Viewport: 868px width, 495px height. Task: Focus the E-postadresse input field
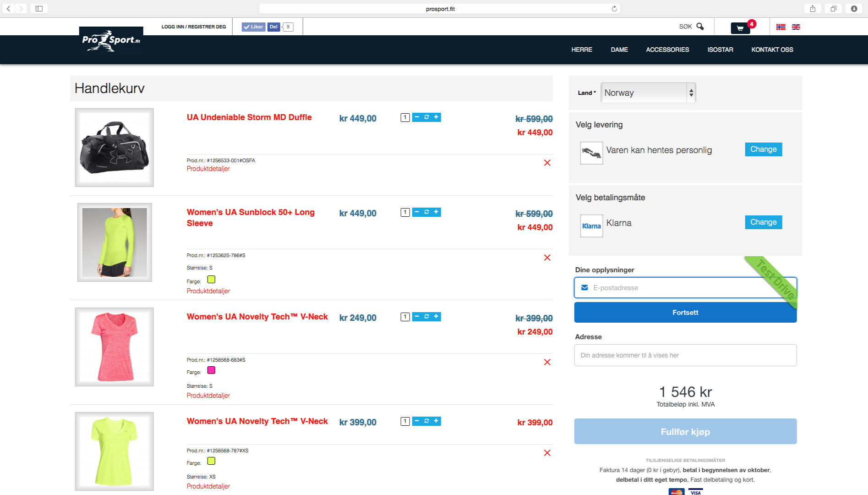(x=685, y=288)
